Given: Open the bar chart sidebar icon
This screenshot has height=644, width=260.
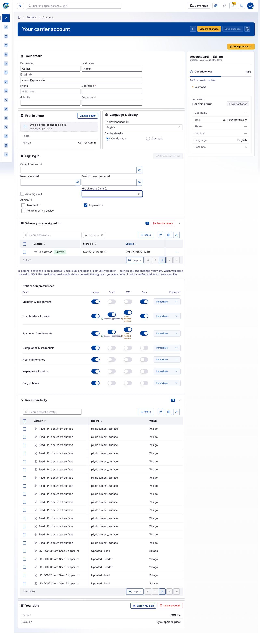Looking at the screenshot, I should click(6, 154).
